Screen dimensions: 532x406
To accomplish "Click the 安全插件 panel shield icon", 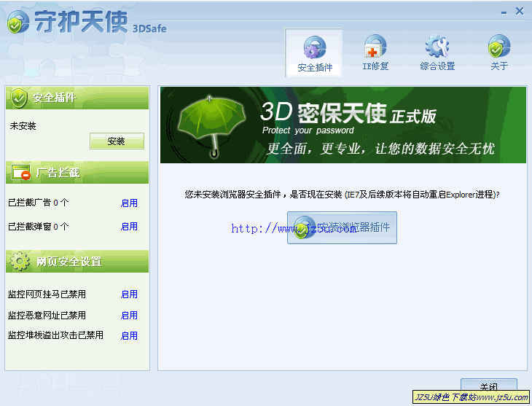I will (19, 98).
